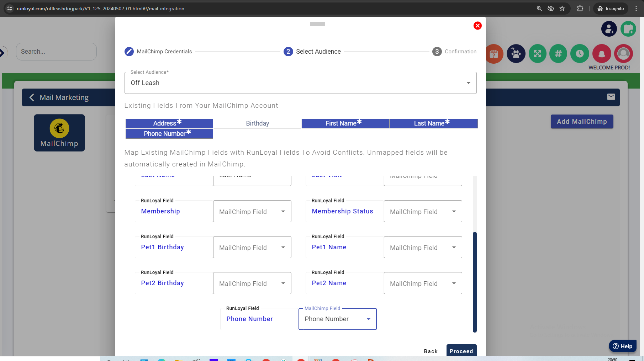Click the eye-slash icon in the address bar
Image resolution: width=644 pixels, height=361 pixels.
[x=551, y=9]
